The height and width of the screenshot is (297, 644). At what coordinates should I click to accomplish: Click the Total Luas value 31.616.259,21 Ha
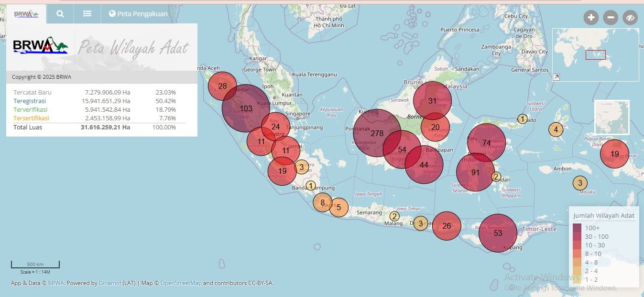tap(106, 127)
